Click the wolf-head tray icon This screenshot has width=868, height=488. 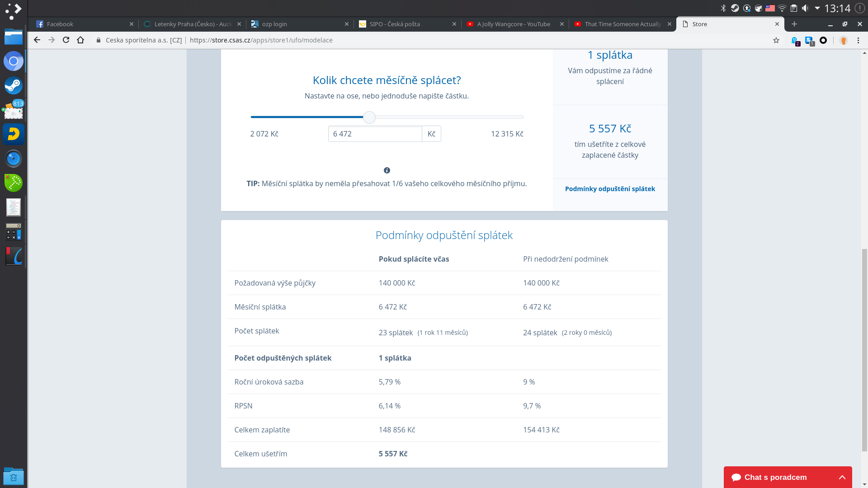[759, 8]
